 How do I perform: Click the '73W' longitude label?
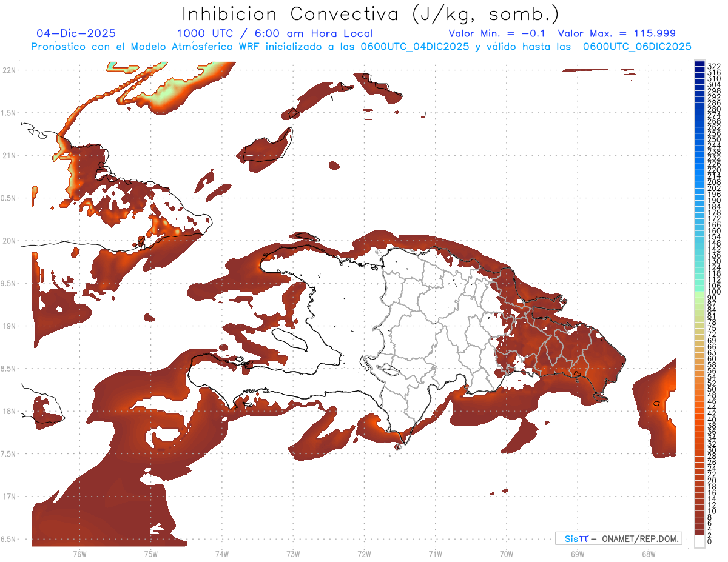(293, 554)
